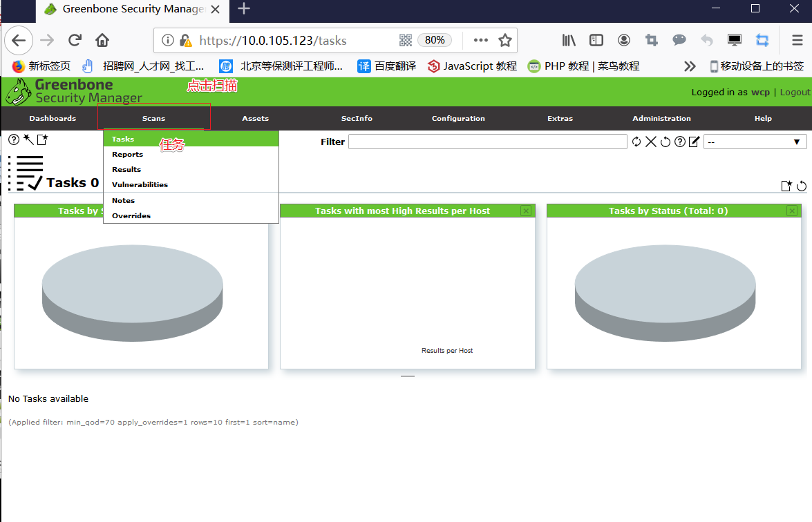
Task: Select Notes in Scans dropdown
Action: (x=191, y=200)
